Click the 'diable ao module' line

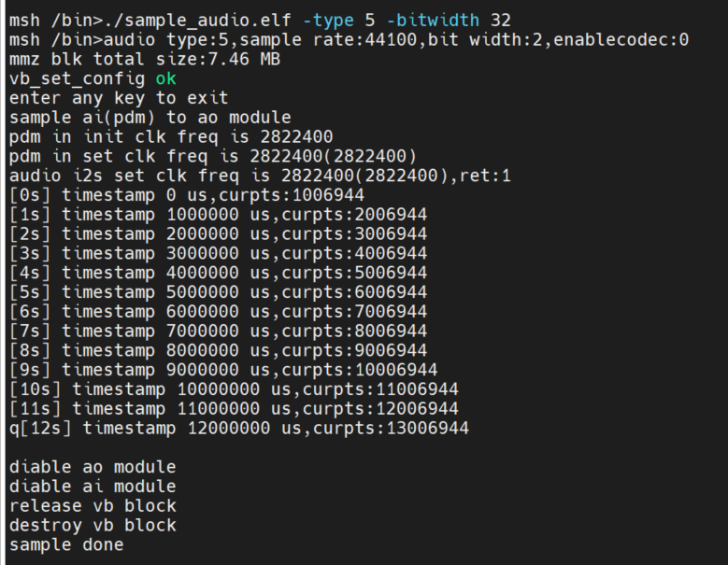point(93,467)
